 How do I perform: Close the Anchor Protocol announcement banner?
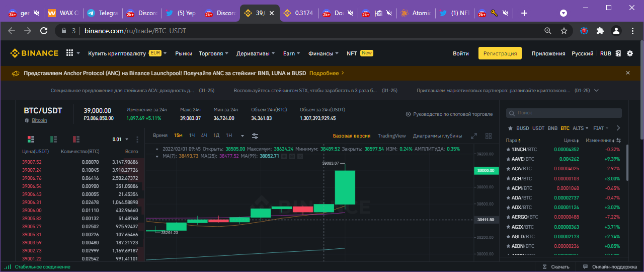coord(628,73)
